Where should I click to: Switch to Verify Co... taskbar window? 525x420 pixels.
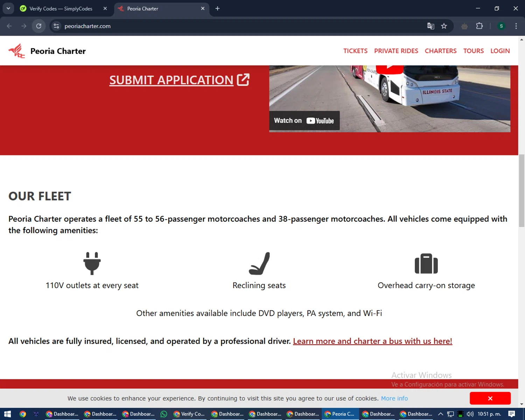[189, 414]
